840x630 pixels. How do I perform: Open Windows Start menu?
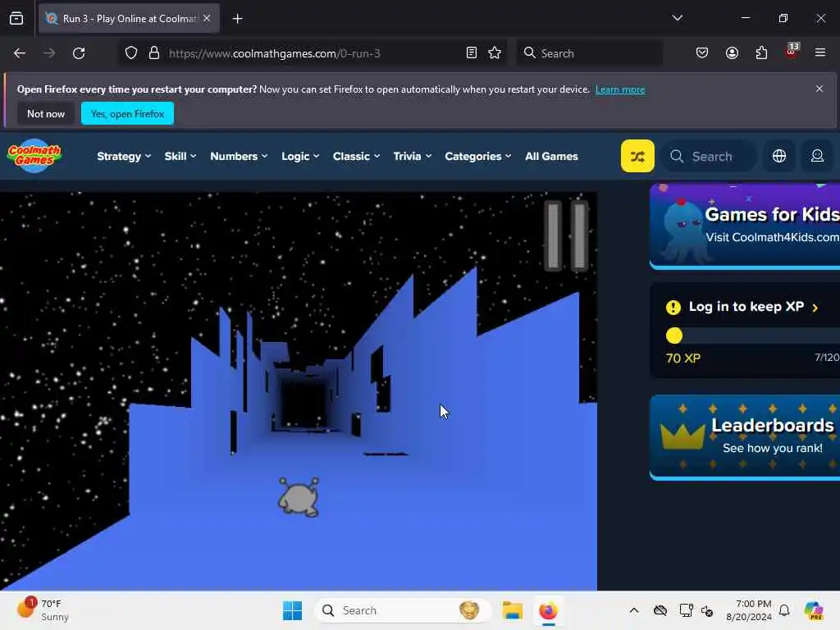point(293,610)
